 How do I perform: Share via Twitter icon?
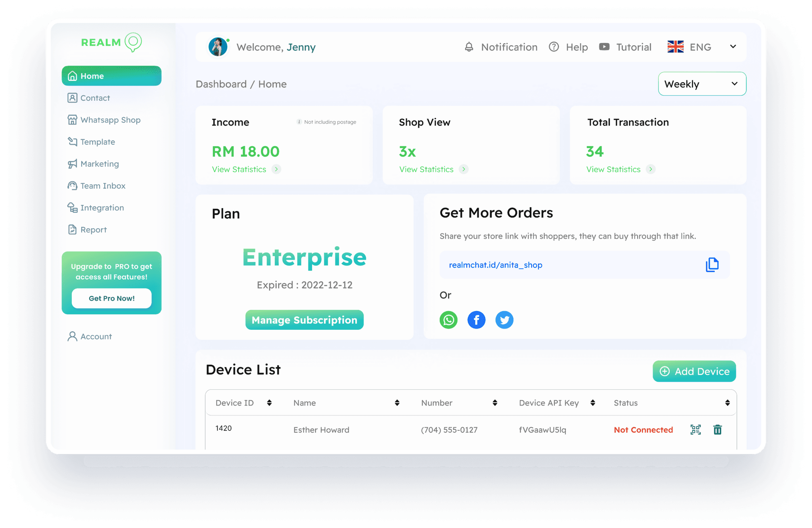[x=504, y=320]
